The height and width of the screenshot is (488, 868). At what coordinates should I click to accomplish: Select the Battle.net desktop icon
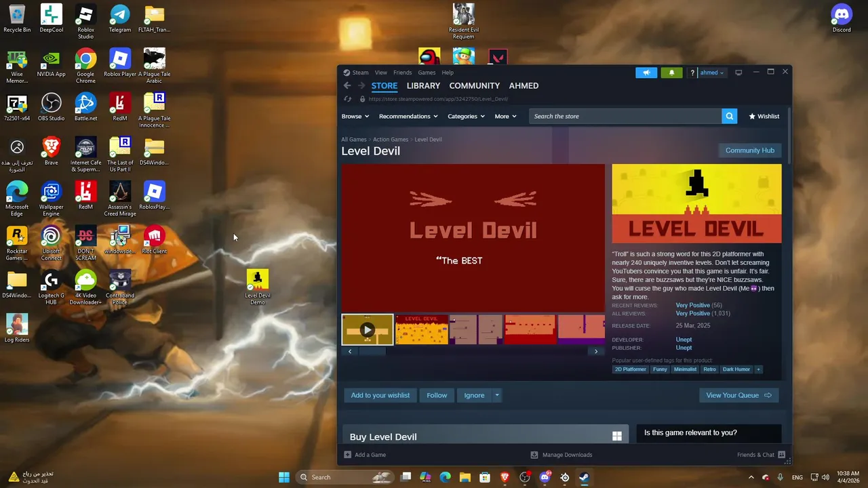click(x=85, y=107)
